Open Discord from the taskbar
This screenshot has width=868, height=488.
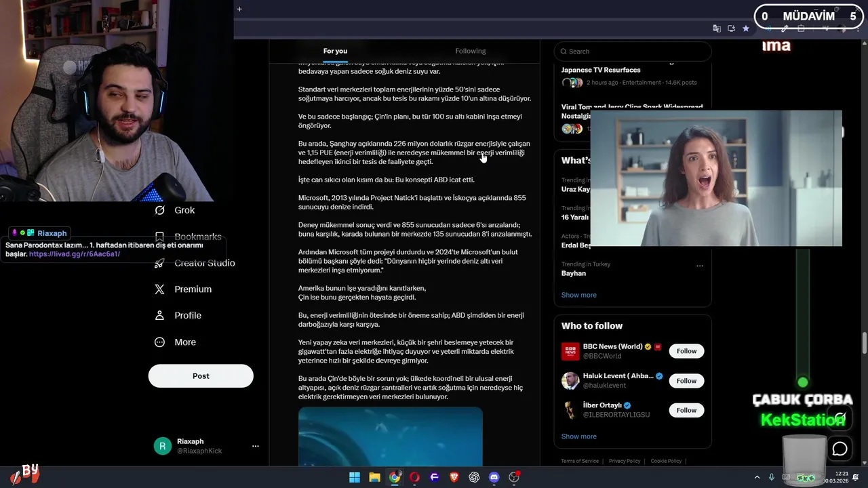pyautogui.click(x=494, y=477)
